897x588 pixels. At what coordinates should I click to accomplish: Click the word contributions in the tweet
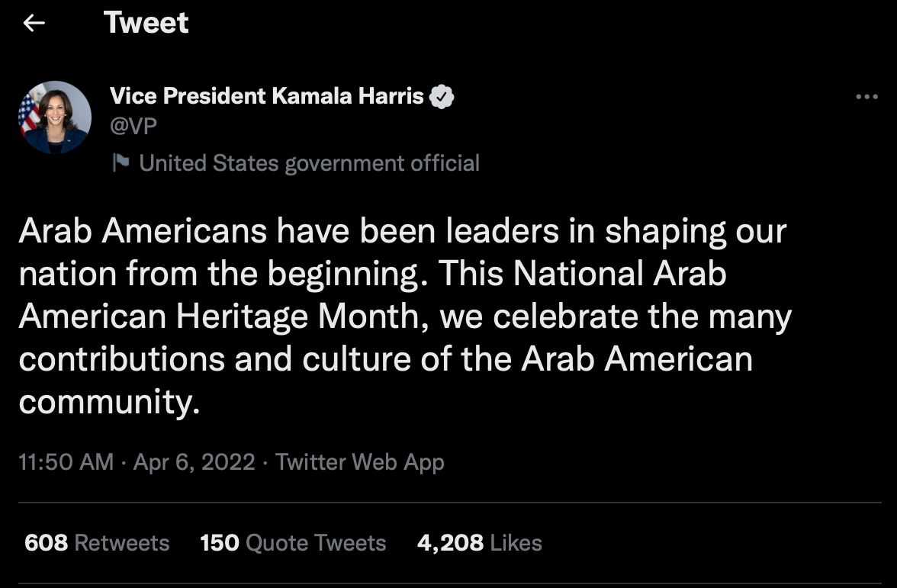(x=121, y=359)
